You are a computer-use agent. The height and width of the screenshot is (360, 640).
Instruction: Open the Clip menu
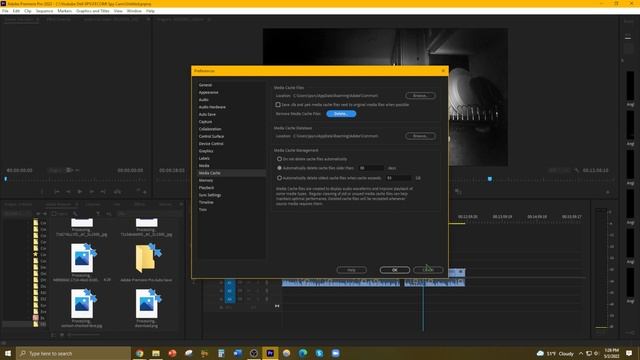tap(28, 11)
